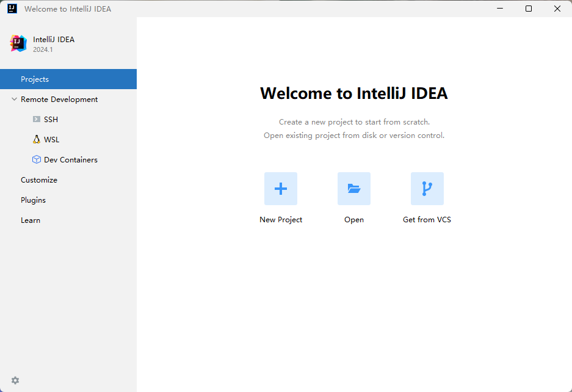
Task: Open New Project creation
Action: point(280,189)
